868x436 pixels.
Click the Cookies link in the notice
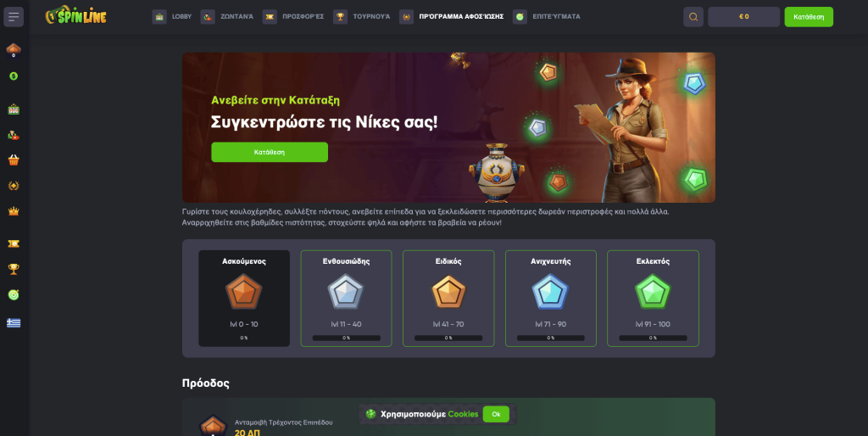463,414
